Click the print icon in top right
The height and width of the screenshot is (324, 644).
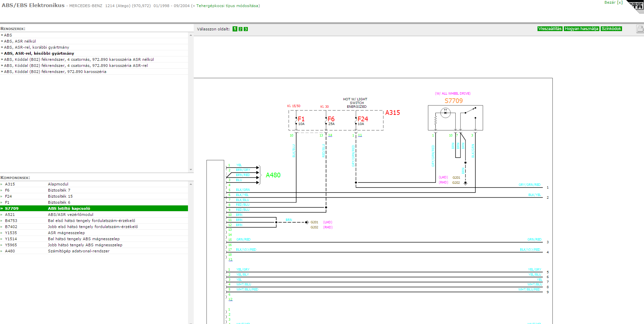(x=640, y=29)
